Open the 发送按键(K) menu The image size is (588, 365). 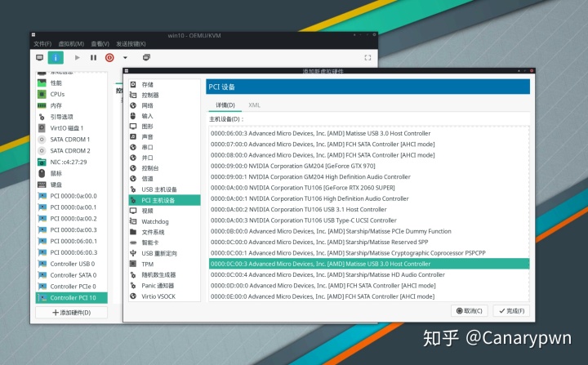pyautogui.click(x=131, y=44)
